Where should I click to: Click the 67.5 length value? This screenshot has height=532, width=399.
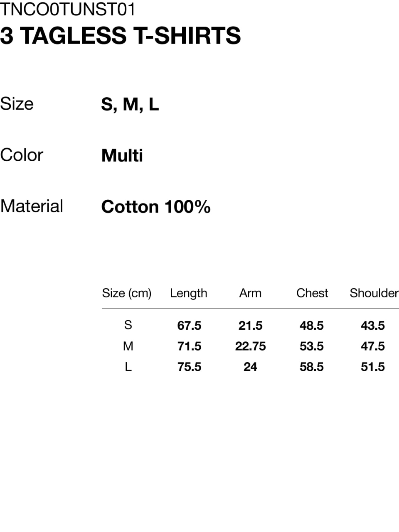coord(189,326)
